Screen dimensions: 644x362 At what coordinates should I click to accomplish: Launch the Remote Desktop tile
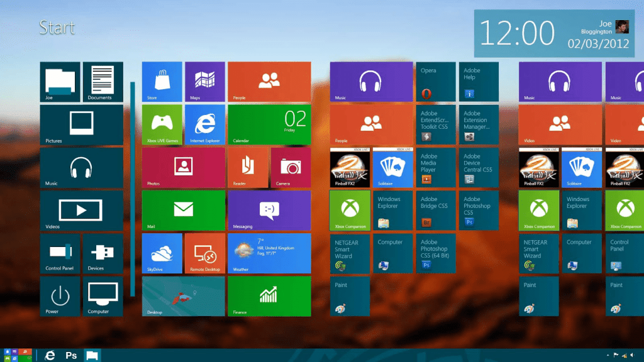205,253
